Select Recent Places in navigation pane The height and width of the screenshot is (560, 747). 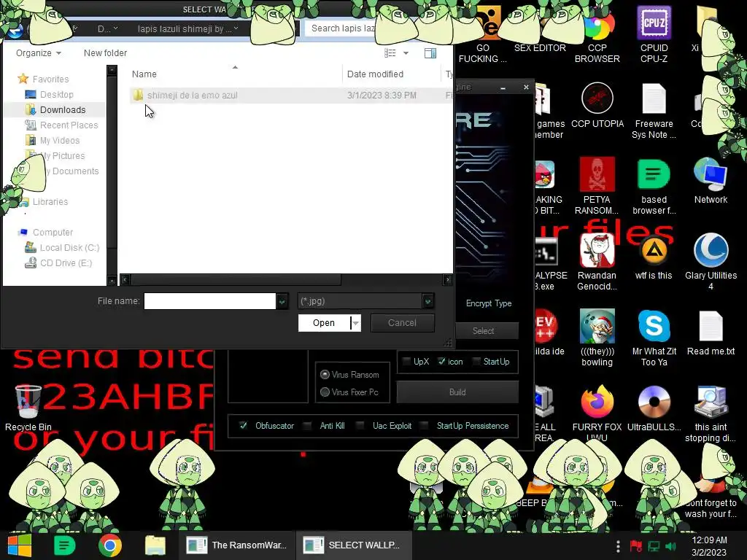69,125
